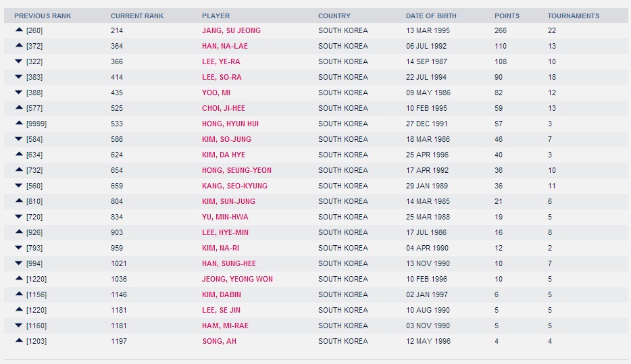Click the down arrow beside previous rank 388
The image size is (631, 364).
(x=19, y=93)
